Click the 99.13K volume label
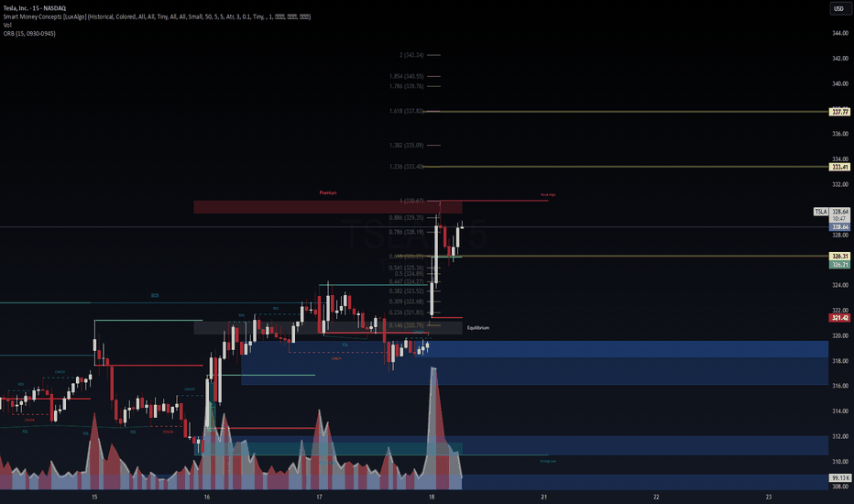This screenshot has height=504, width=854. pyautogui.click(x=839, y=477)
